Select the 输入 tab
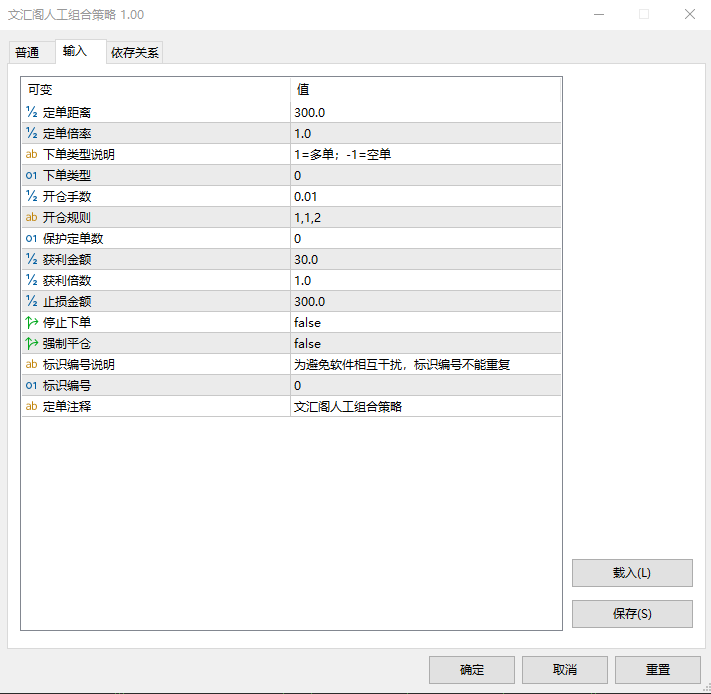Screen dimensions: 711x694 pos(76,52)
